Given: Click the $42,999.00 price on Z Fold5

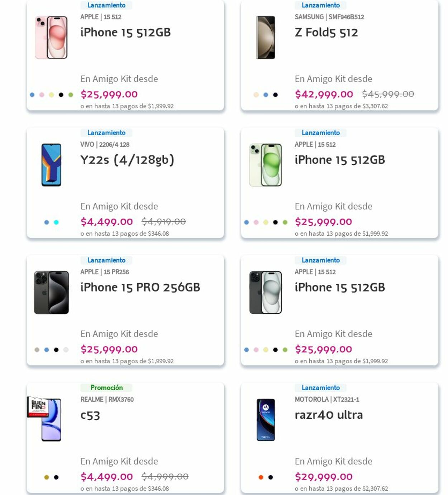Looking at the screenshot, I should tap(324, 94).
